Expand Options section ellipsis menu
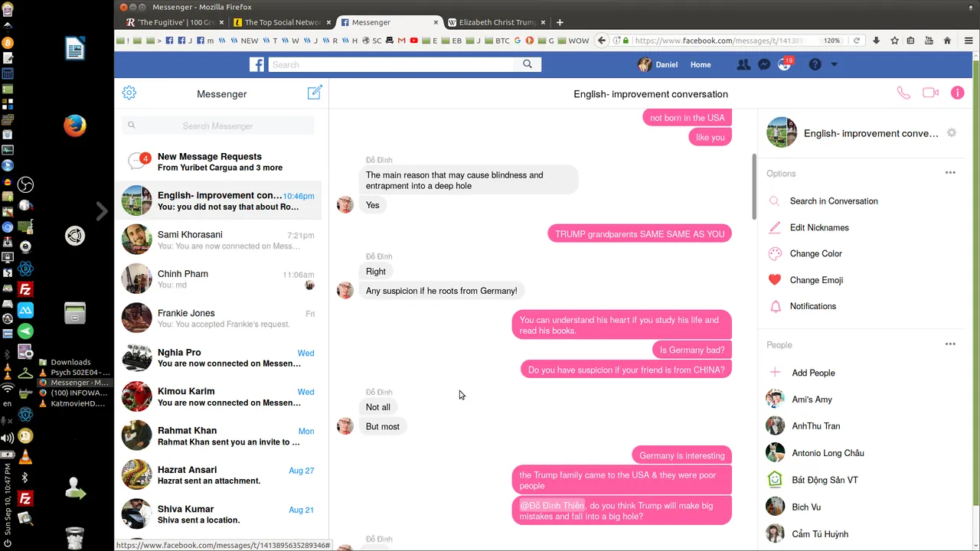980x551 pixels. click(950, 173)
